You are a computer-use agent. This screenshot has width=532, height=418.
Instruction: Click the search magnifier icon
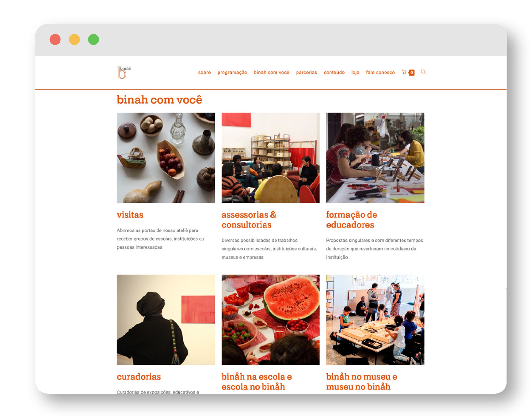[x=423, y=72]
